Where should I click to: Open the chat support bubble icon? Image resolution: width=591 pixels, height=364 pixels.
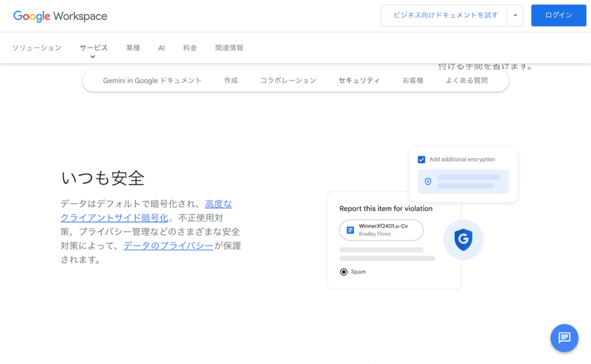point(564,338)
